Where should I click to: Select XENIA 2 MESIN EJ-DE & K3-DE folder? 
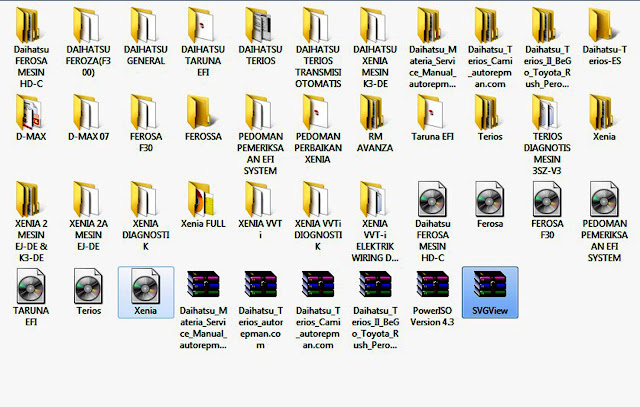click(x=31, y=222)
